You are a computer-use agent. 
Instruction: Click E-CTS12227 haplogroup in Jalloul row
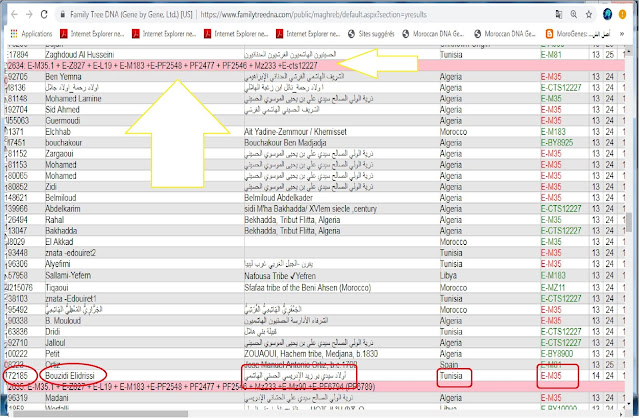tap(561, 343)
